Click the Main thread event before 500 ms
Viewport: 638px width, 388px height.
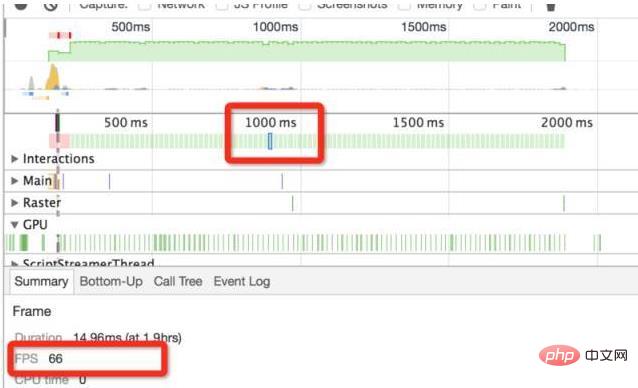109,181
